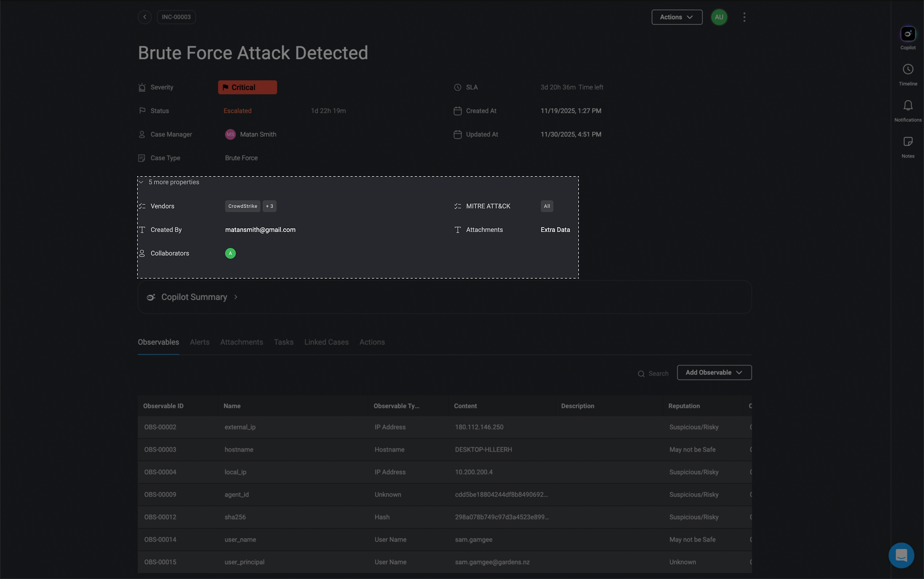Click the INC-00003 case ID badge
The height and width of the screenshot is (579, 924).
176,17
